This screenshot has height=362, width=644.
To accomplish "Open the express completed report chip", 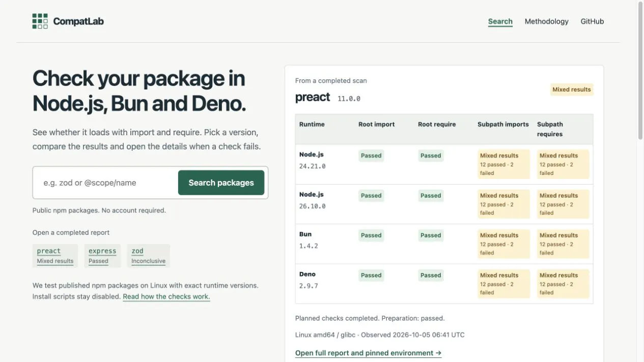I will 102,256.
